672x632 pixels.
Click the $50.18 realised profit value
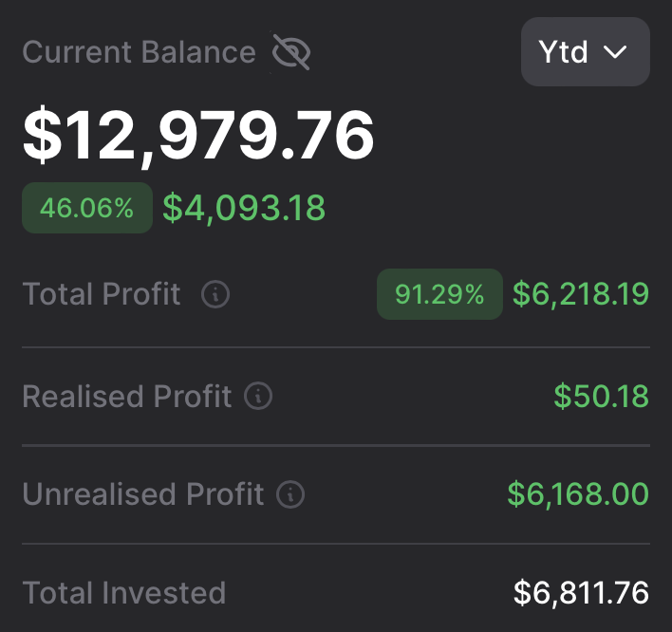(601, 396)
